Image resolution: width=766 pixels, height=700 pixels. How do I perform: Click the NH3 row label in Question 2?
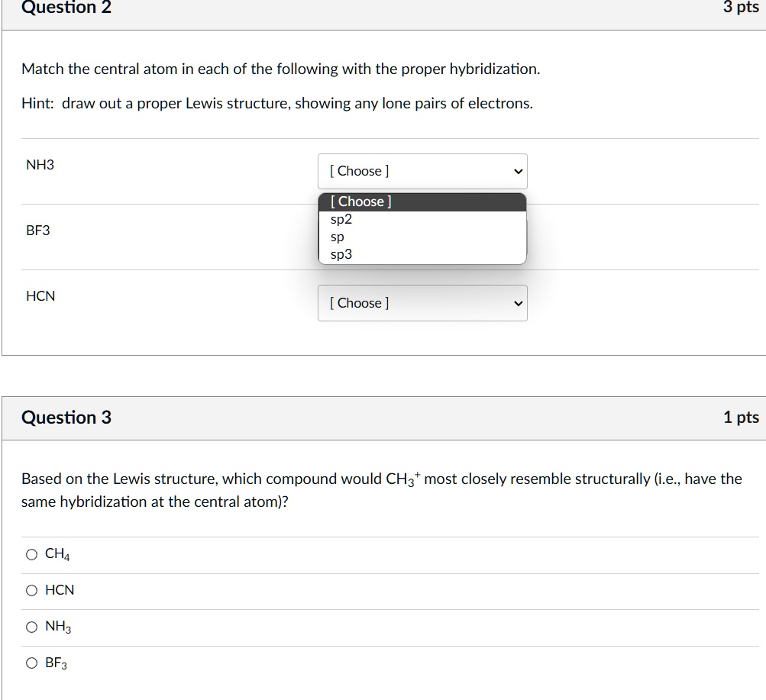pyautogui.click(x=40, y=165)
